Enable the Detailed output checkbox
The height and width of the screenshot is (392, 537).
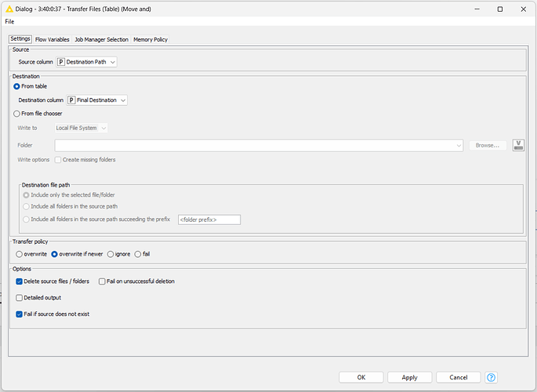tap(20, 298)
